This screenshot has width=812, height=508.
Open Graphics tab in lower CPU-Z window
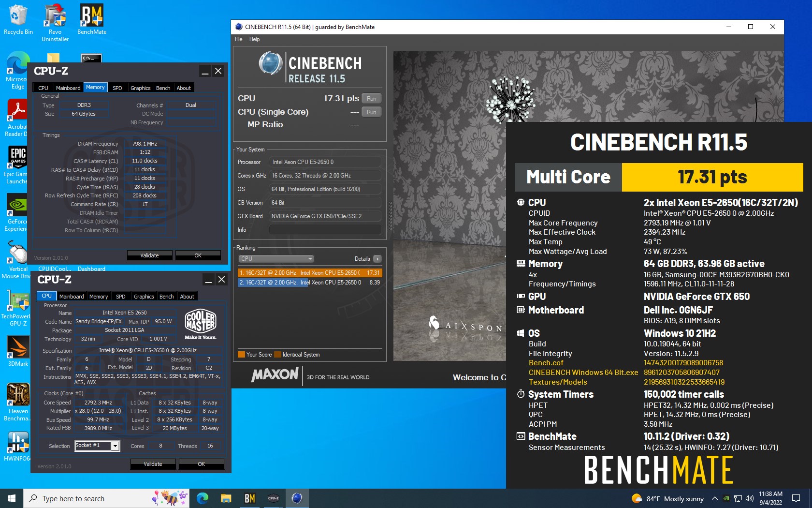coord(144,297)
